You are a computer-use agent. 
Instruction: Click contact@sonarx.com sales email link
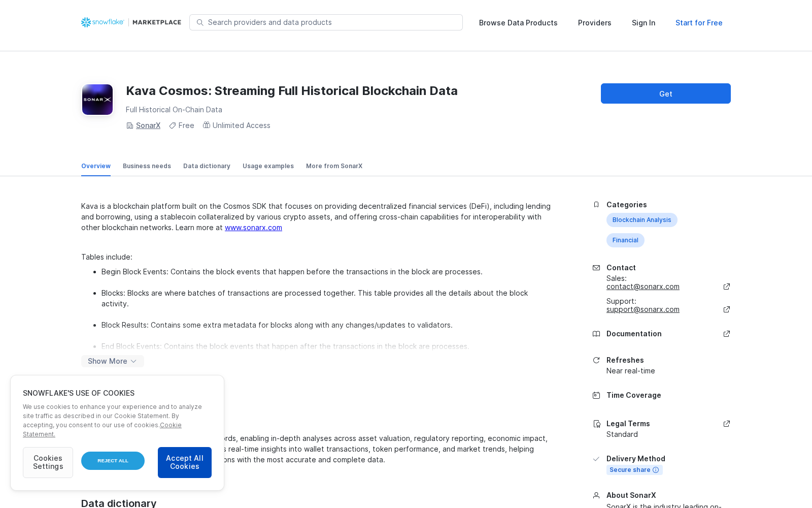[643, 287]
